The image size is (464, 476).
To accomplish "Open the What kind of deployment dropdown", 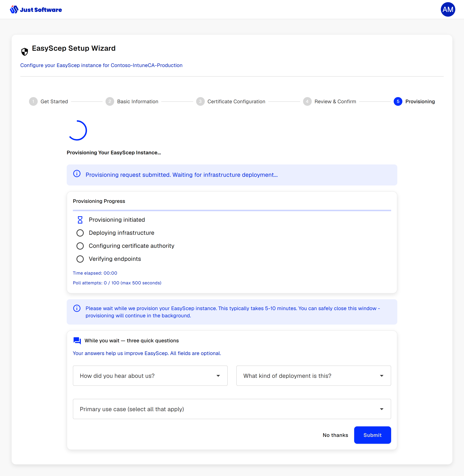I will pyautogui.click(x=313, y=375).
